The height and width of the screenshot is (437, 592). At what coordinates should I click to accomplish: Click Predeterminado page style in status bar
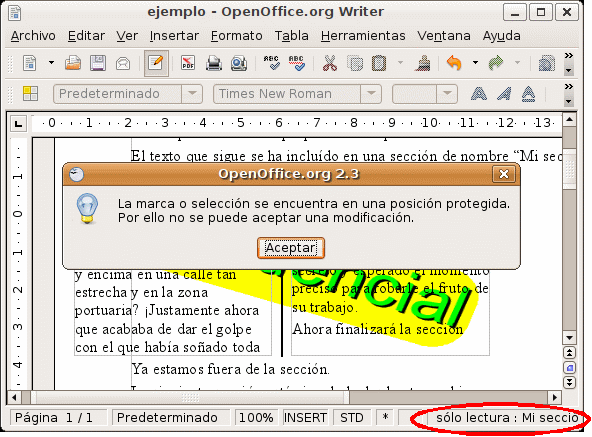click(x=171, y=418)
